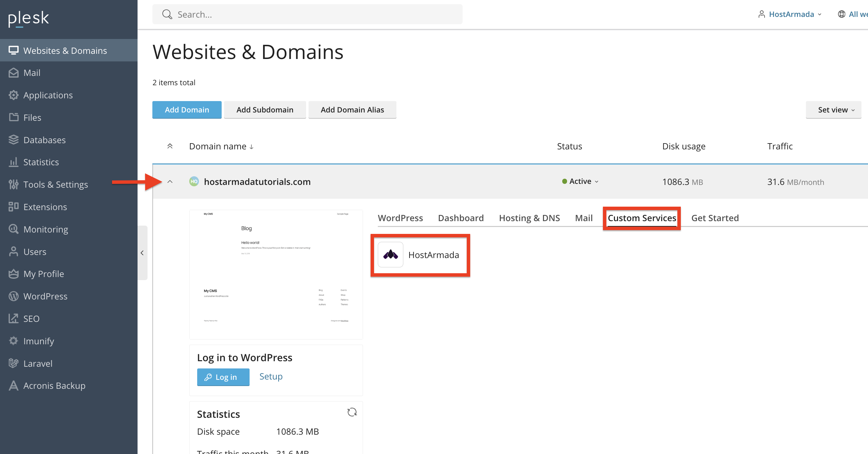Click the 31.6 MB/month traffic value
Screen dimensions: 868x454
pyautogui.click(x=796, y=182)
